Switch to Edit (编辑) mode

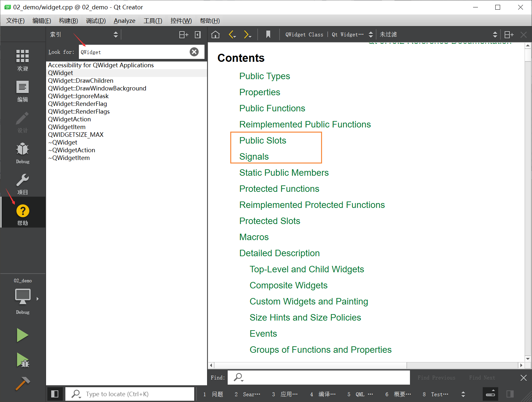click(23, 91)
